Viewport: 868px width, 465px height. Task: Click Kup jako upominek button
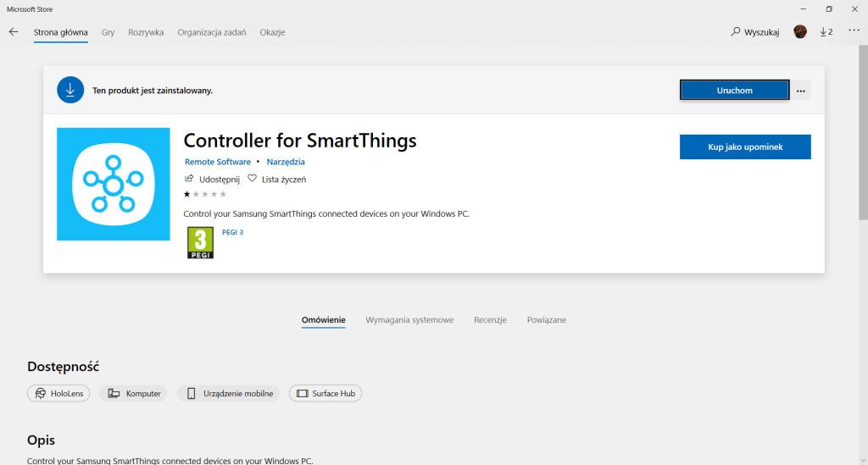click(x=745, y=147)
